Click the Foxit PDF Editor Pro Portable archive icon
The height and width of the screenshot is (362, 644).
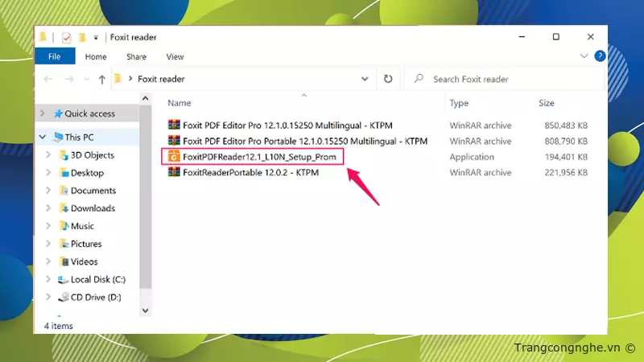(173, 141)
